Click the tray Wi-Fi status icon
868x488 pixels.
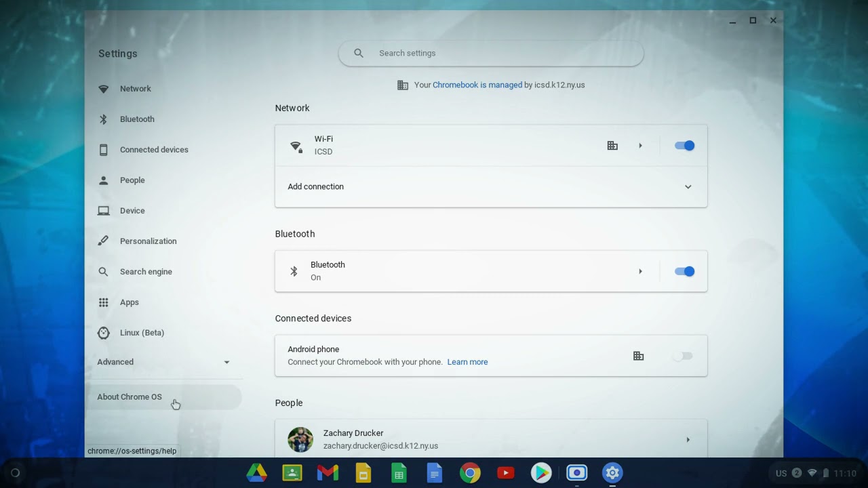tap(812, 473)
